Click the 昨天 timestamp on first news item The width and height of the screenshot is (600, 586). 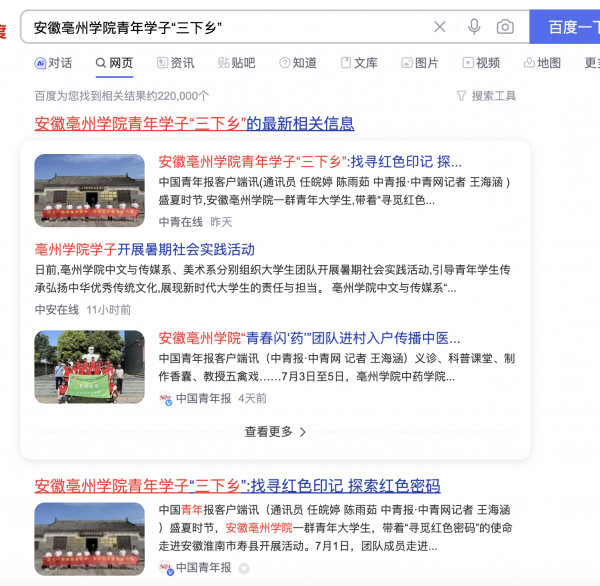[221, 222]
